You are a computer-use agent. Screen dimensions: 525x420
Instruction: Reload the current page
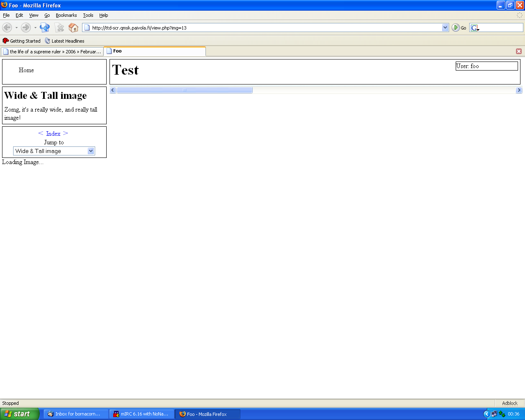coord(45,27)
